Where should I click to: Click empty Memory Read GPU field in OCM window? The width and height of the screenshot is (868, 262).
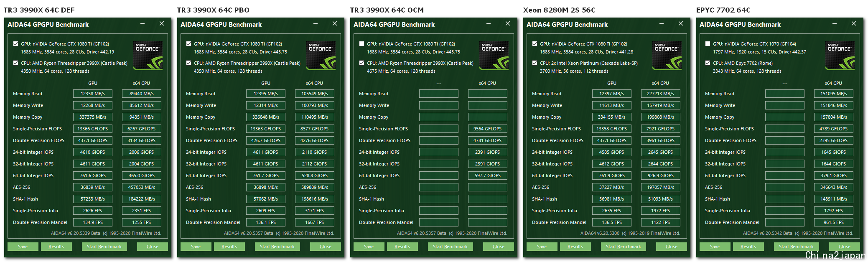pos(439,94)
